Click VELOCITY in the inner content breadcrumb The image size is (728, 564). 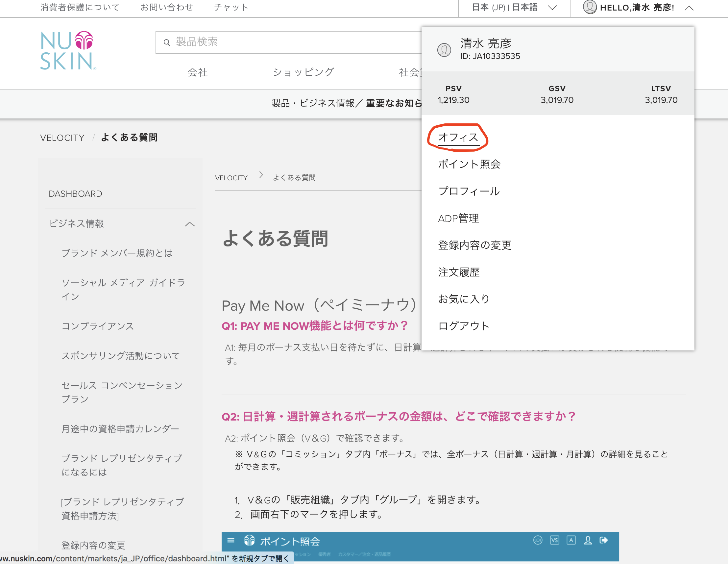[231, 178]
